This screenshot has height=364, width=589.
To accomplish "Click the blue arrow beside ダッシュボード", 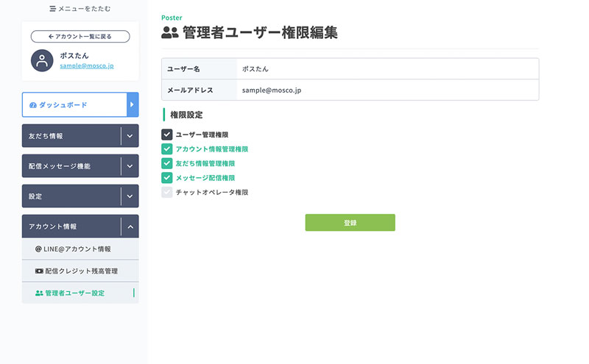I will pos(133,104).
